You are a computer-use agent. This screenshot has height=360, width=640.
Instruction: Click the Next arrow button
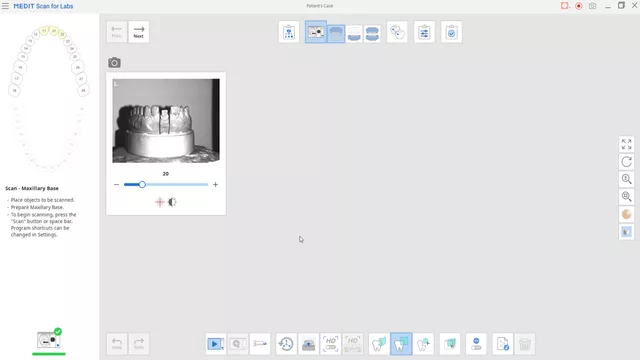point(138,32)
